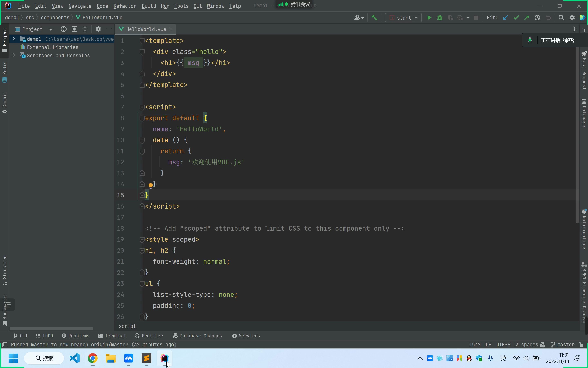Screen dimensions: 588x368
Task: Open the Terminal tool tab
Action: [112, 336]
